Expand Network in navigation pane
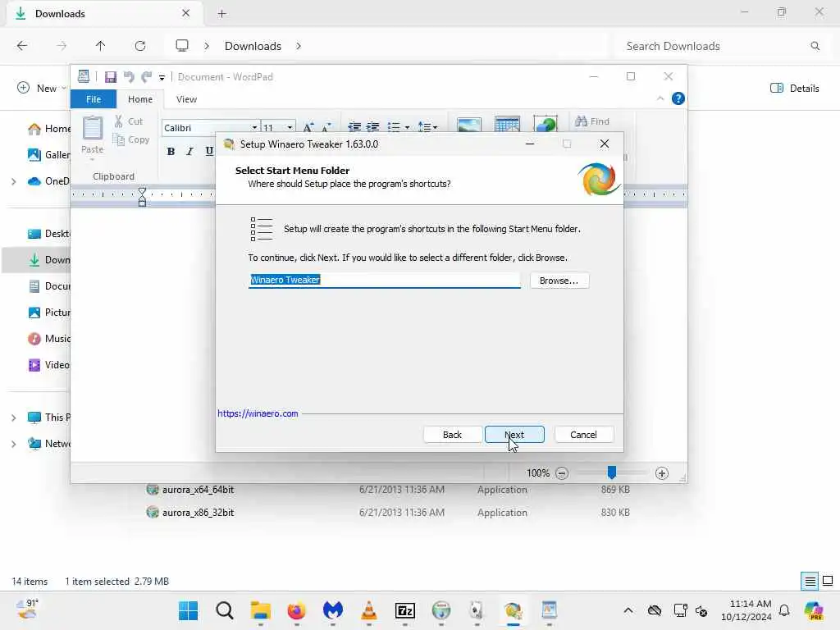This screenshot has width=840, height=630. [13, 444]
